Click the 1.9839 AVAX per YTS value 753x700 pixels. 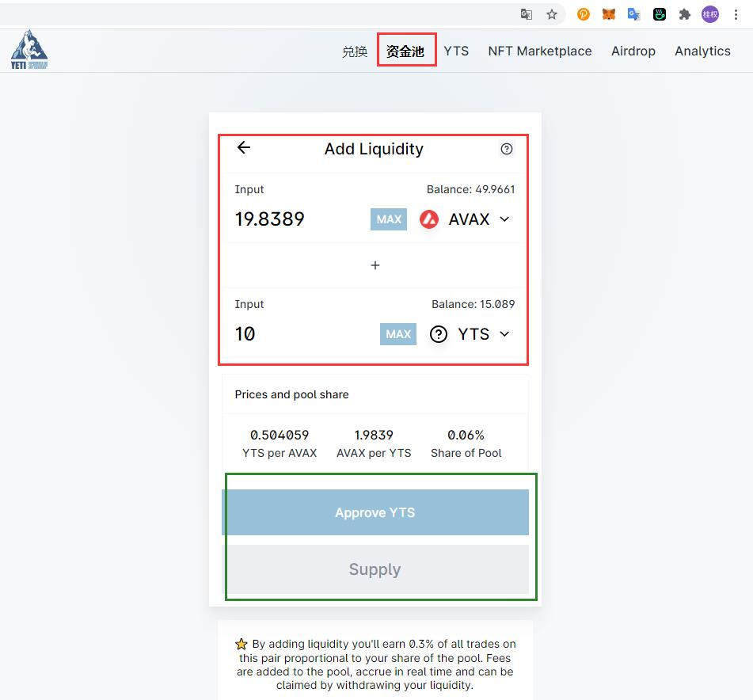pos(374,435)
